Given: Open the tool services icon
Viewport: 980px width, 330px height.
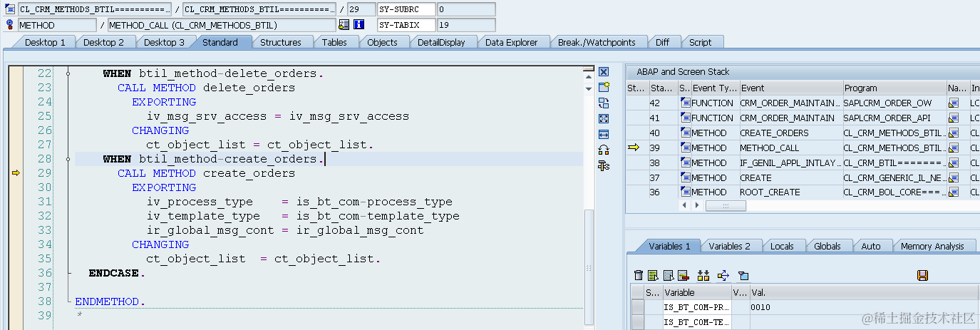Looking at the screenshot, I should [x=604, y=166].
